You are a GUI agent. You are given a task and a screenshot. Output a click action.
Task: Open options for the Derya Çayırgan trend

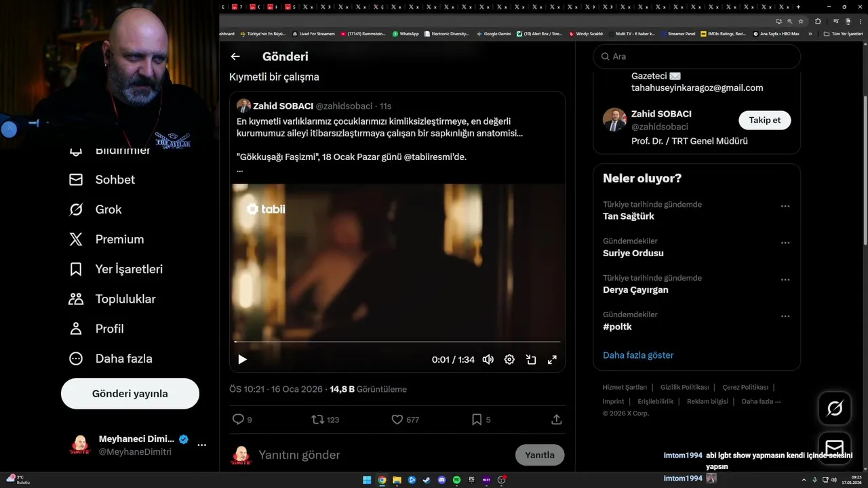[x=785, y=279]
